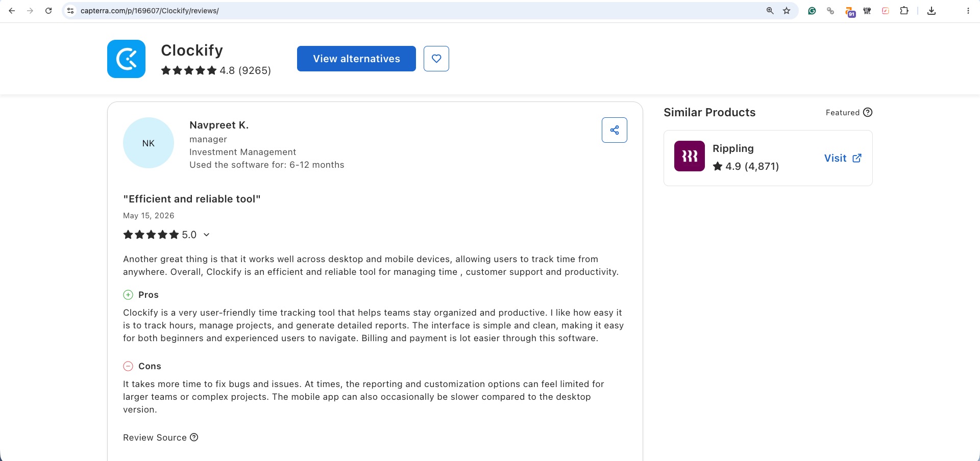This screenshot has height=461, width=980.
Task: Click the review date May 15, 2026
Action: [149, 216]
